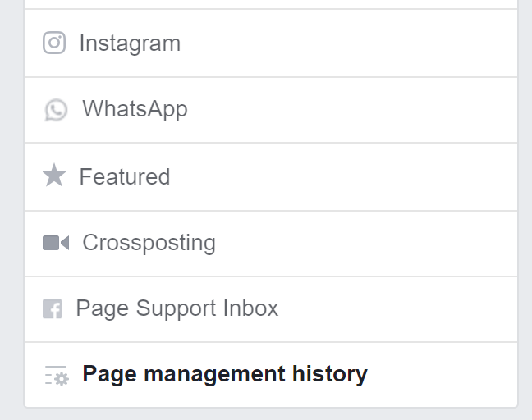The image size is (532, 420).
Task: Click the gear part of the history icon
Action: (62, 379)
